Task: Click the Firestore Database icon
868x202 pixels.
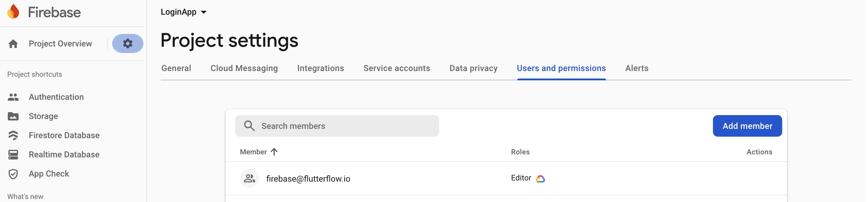Action: point(13,135)
